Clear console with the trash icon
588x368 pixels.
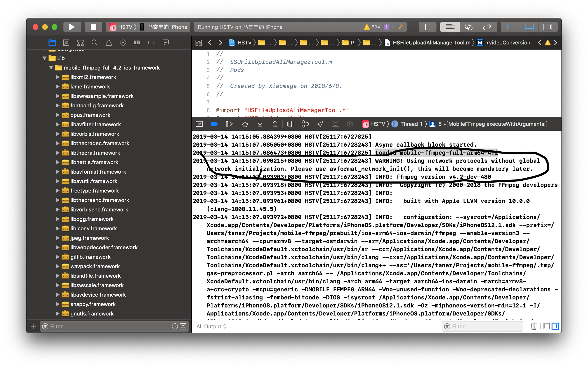[534, 326]
